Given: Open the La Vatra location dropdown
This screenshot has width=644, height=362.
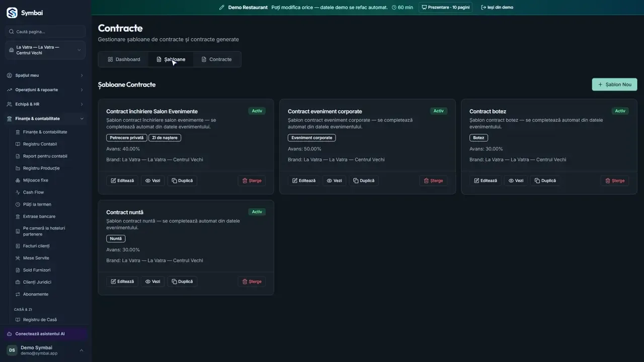Looking at the screenshot, I should [45, 50].
